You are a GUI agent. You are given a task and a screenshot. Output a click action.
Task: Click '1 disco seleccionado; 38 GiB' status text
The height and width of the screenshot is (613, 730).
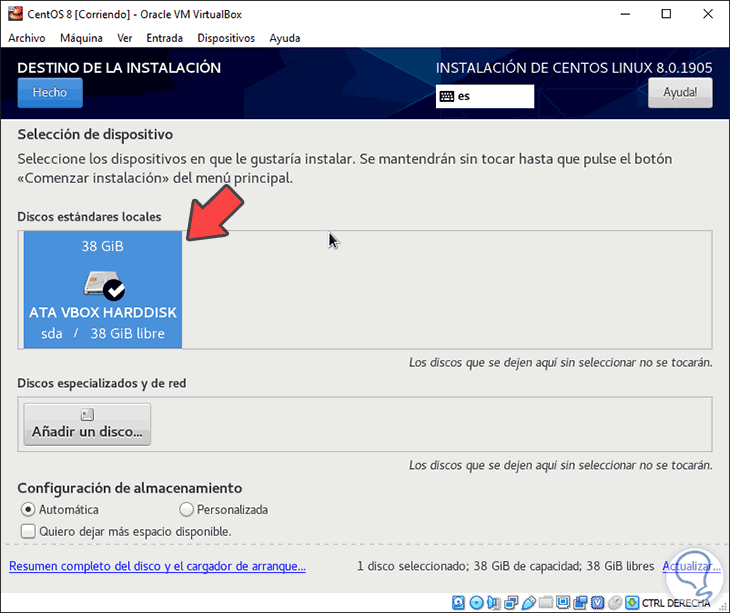[x=505, y=566]
